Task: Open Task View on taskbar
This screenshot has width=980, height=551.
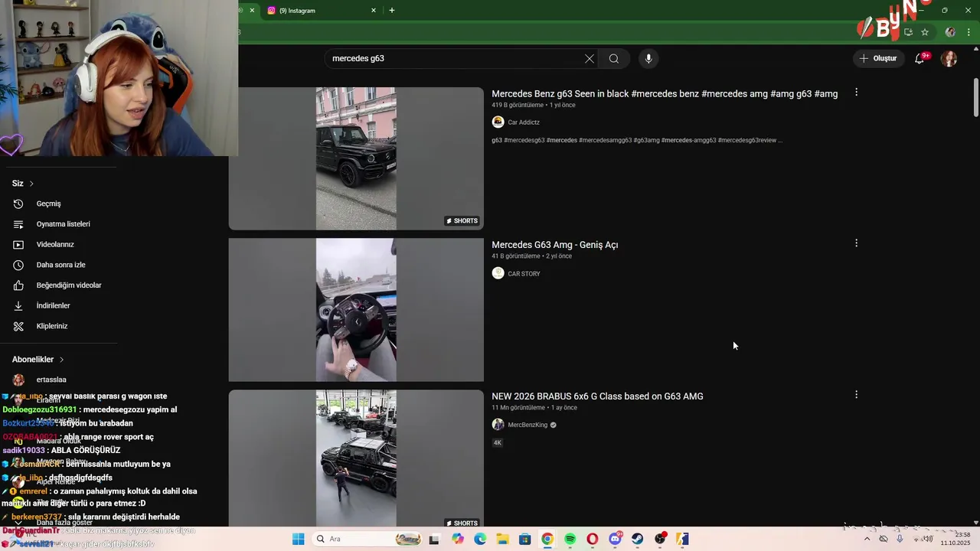Action: 434,540
